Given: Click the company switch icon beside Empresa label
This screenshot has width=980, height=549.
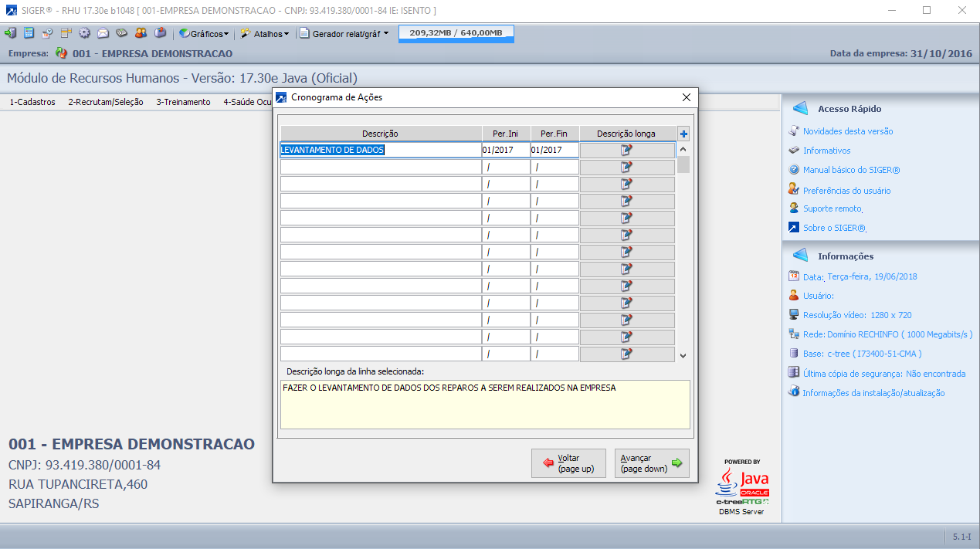Looking at the screenshot, I should click(x=62, y=53).
